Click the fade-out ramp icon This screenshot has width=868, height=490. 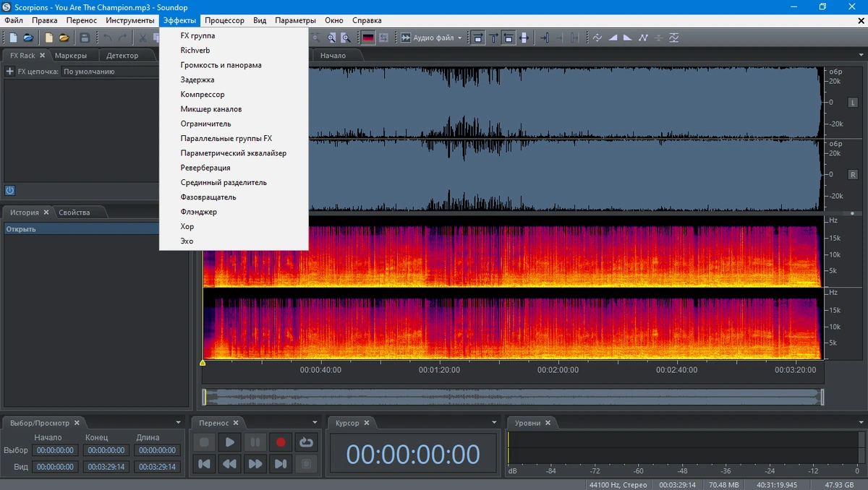click(x=628, y=38)
